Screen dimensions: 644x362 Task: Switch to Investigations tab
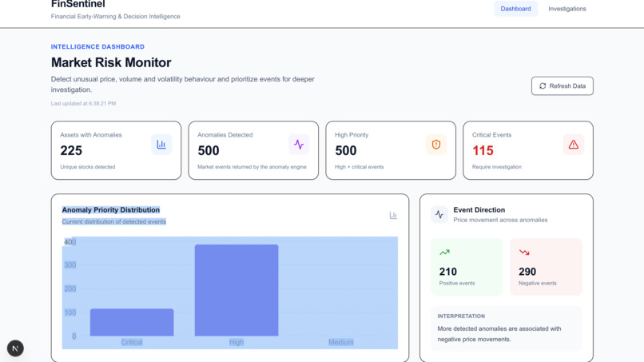pos(566,9)
